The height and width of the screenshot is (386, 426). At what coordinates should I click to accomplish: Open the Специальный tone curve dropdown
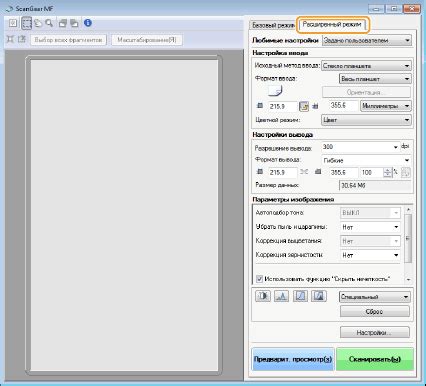tap(375, 297)
